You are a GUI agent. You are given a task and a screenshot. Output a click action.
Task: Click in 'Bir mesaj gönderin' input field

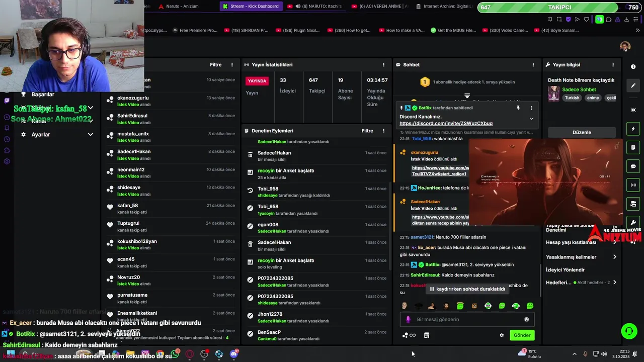[x=467, y=319]
